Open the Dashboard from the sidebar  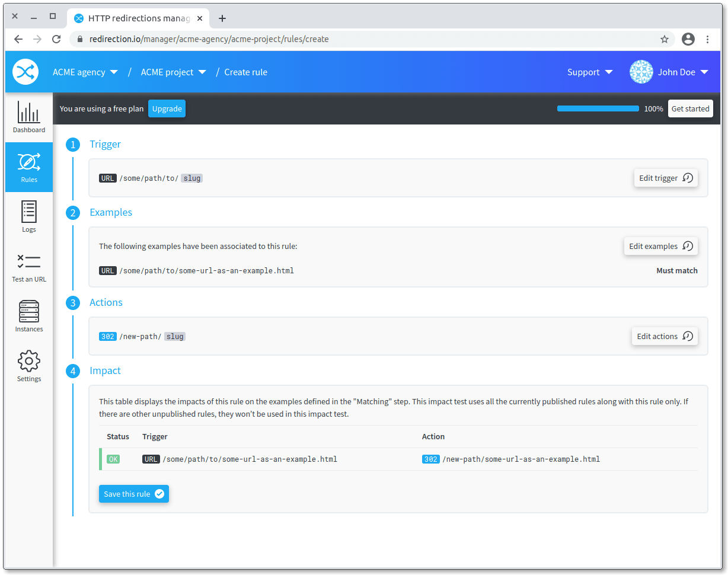coord(29,117)
